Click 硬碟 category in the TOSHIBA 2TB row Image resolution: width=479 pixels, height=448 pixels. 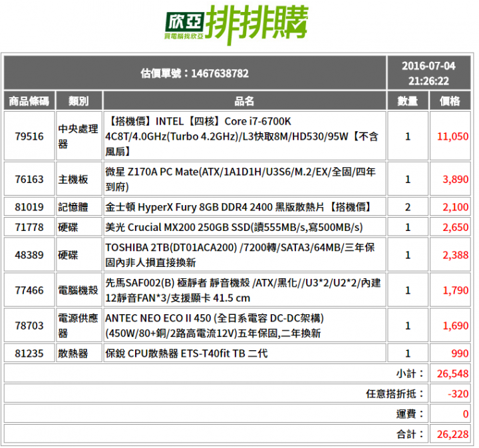tap(68, 255)
